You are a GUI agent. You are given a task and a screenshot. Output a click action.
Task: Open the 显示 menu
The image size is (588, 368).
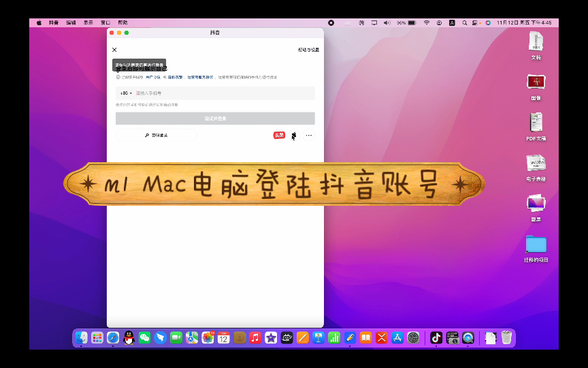click(88, 22)
